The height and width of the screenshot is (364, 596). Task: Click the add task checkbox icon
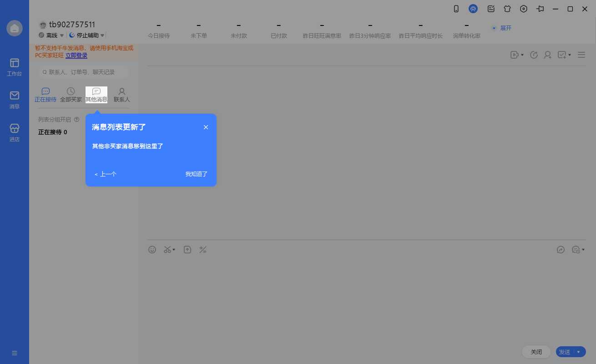tap(562, 55)
